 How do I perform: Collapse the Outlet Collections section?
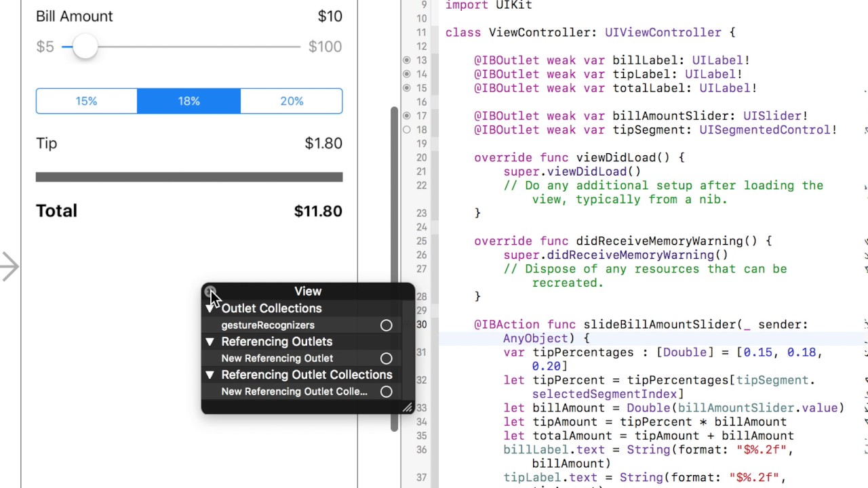pyautogui.click(x=210, y=308)
